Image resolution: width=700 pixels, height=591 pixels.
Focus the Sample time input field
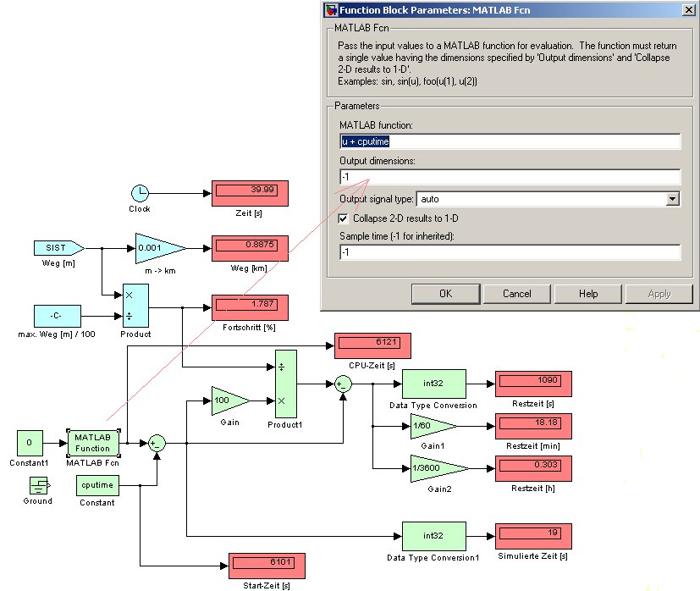[510, 252]
